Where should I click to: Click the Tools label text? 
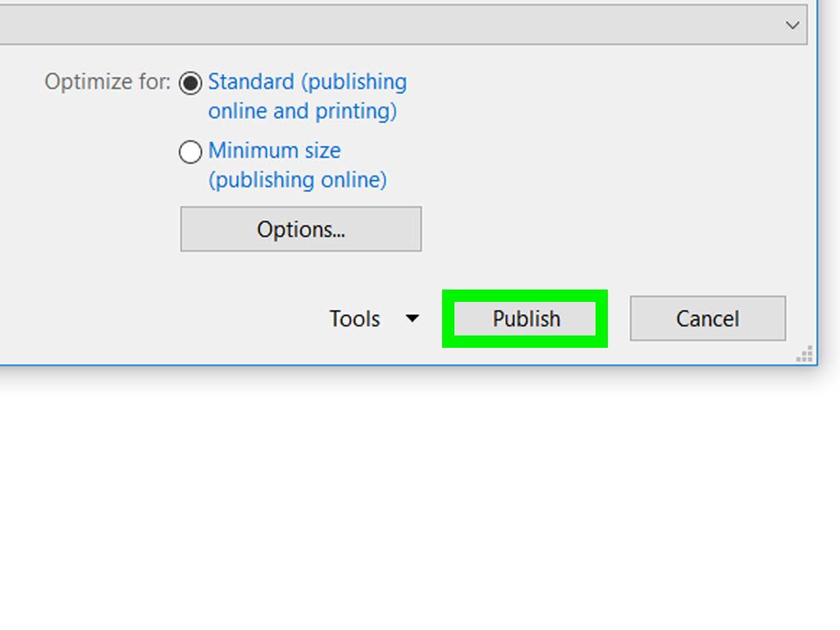(x=354, y=319)
